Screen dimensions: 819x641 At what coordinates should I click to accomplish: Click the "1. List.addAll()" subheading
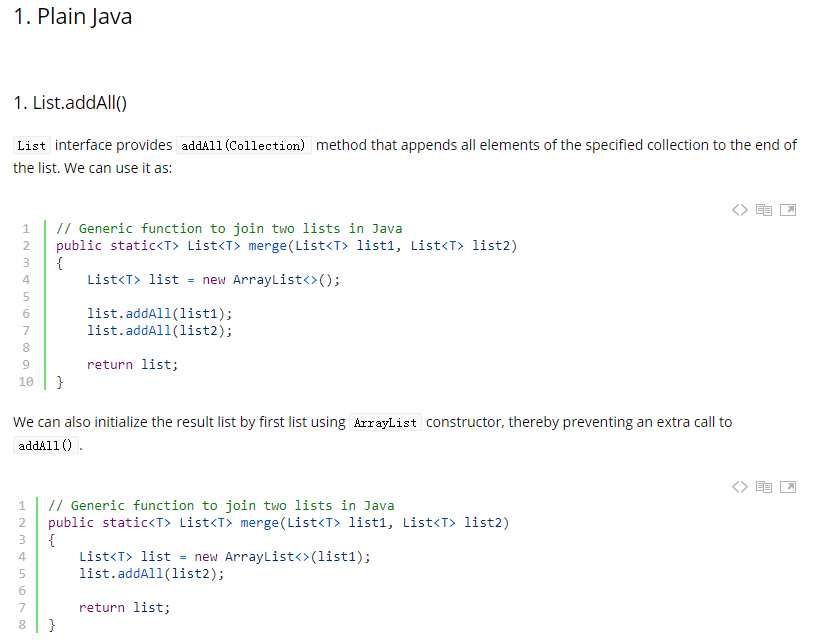click(70, 102)
